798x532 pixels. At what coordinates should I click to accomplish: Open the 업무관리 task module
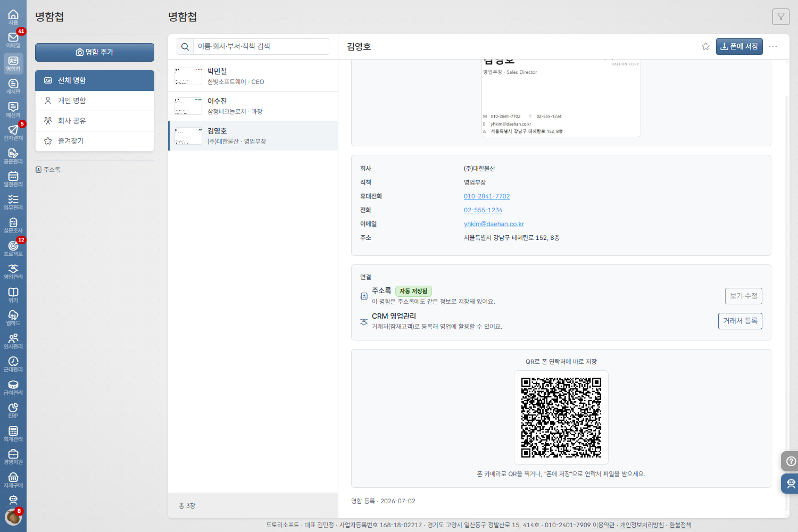click(13, 202)
